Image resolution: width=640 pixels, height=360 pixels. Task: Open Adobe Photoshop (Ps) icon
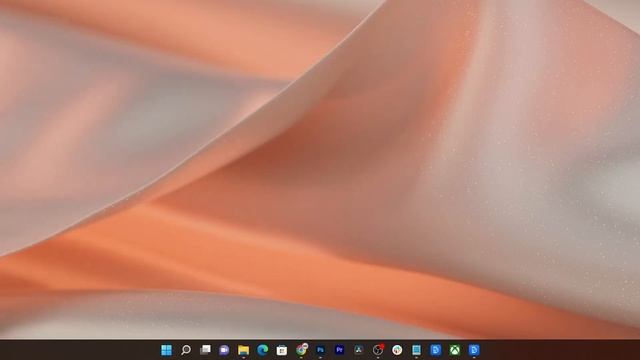[x=320, y=350]
